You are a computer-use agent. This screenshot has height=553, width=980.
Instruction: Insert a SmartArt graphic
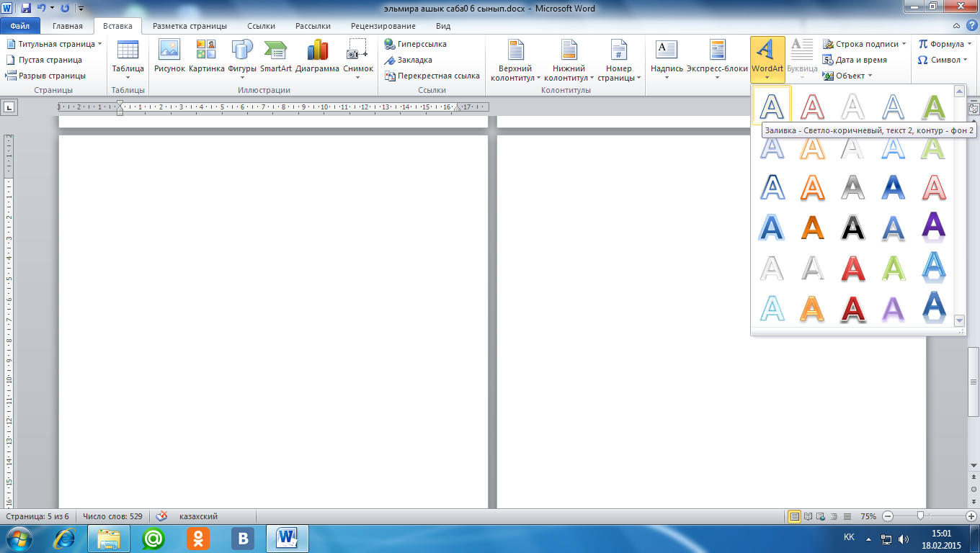pyautogui.click(x=276, y=57)
